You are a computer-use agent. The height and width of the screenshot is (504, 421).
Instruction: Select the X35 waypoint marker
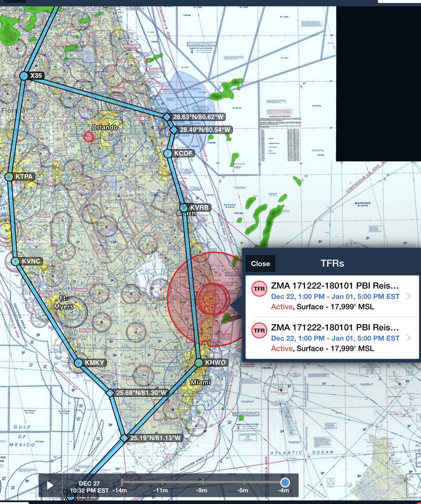[23, 76]
